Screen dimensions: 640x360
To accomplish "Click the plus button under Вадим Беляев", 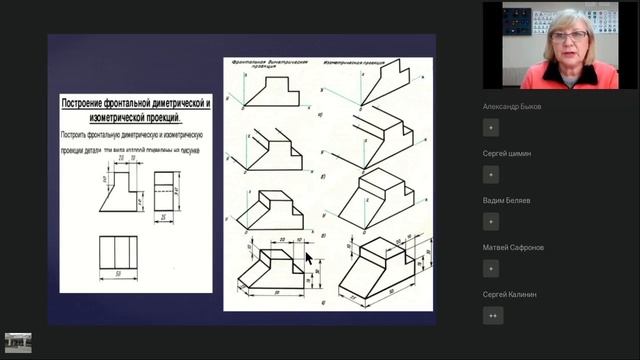I will (x=491, y=222).
